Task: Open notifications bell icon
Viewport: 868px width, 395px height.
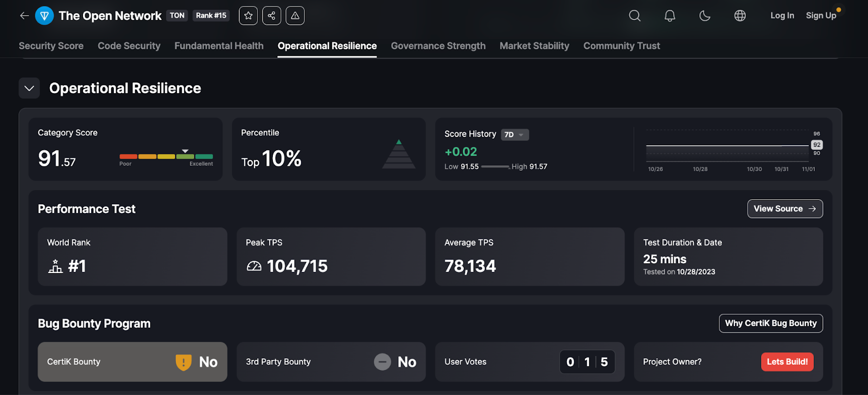Action: pos(670,16)
